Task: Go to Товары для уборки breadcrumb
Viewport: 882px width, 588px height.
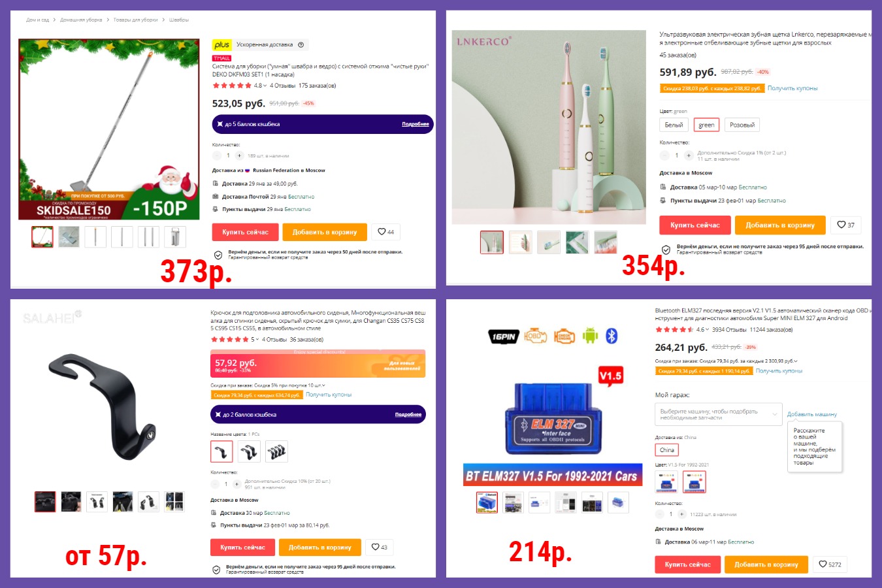Action: tap(136, 20)
